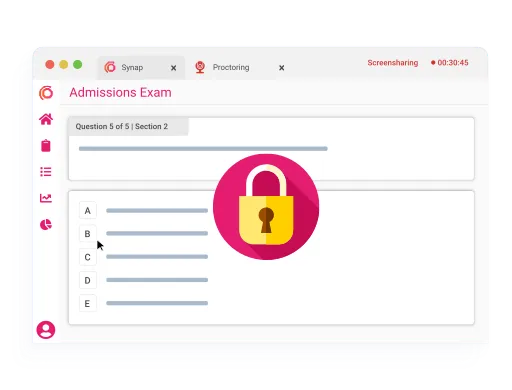The image size is (512, 390).
Task: Close the Proctoring tab
Action: click(282, 68)
